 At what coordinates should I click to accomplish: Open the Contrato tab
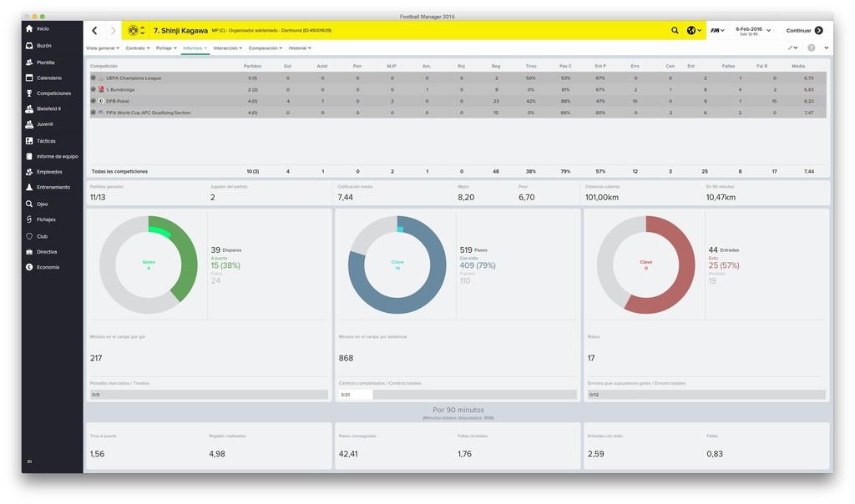[138, 48]
